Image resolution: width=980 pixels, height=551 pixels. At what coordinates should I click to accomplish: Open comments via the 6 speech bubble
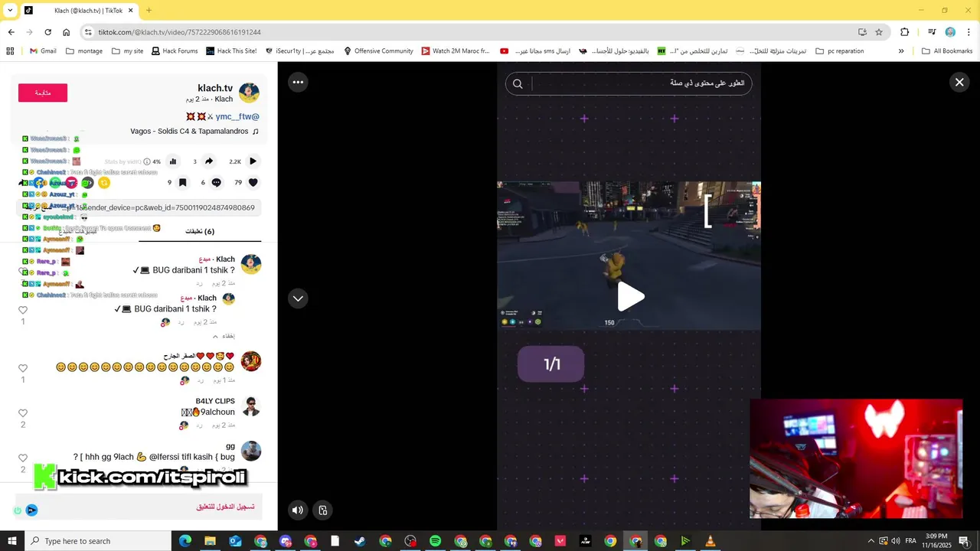click(x=216, y=183)
